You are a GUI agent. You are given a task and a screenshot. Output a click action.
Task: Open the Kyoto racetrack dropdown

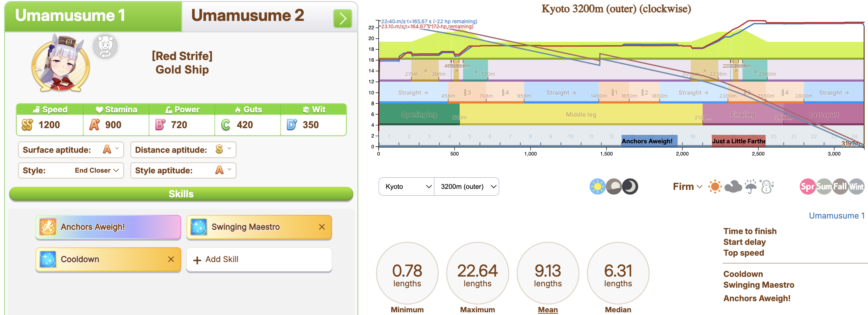pos(406,187)
